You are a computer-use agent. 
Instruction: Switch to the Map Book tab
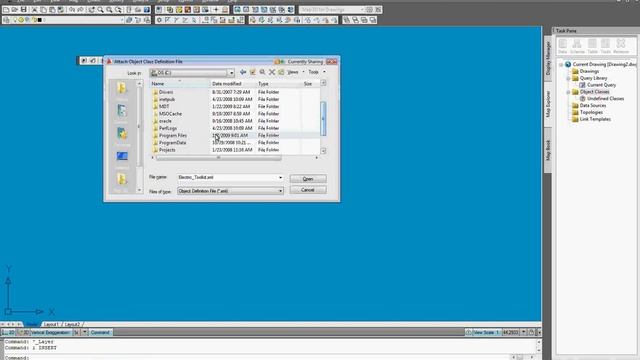(548, 150)
